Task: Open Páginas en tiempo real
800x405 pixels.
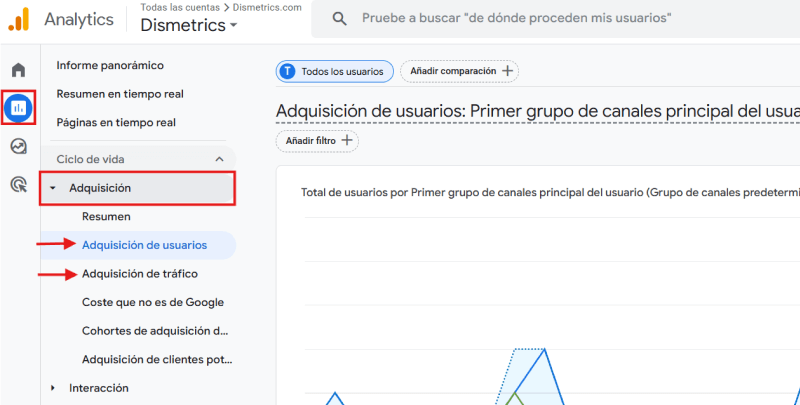Action: 116,122
